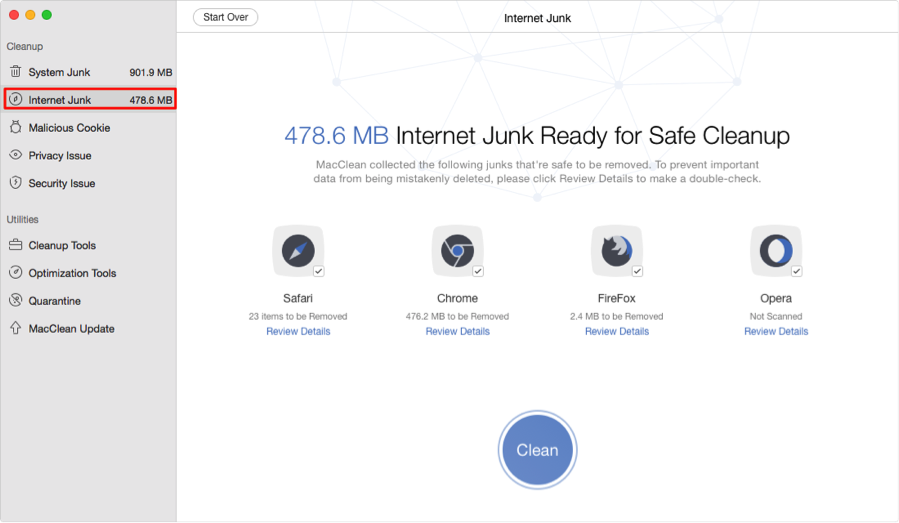Click the Opera browser name label
Image resolution: width=899 pixels, height=523 pixels.
tap(776, 299)
